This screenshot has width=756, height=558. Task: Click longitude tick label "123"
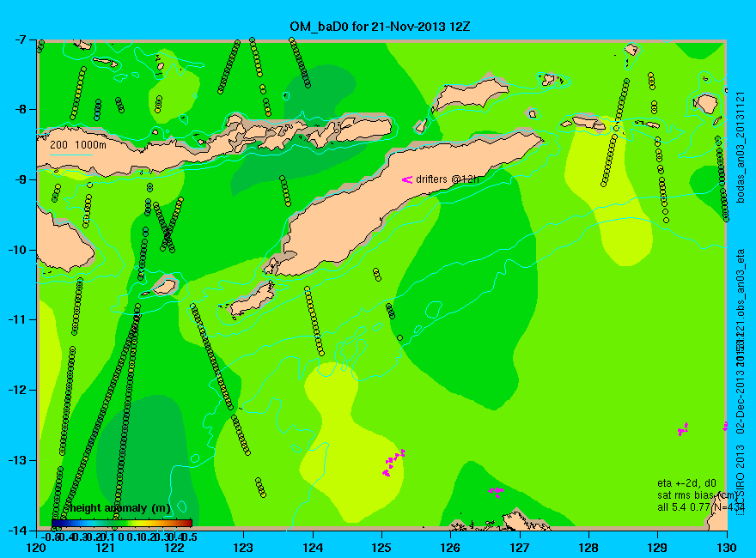click(243, 548)
